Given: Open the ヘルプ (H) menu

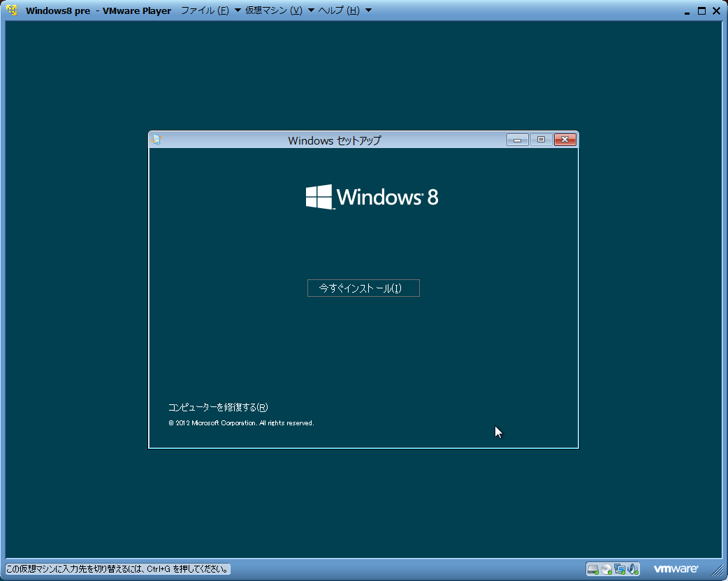Looking at the screenshot, I should [339, 10].
